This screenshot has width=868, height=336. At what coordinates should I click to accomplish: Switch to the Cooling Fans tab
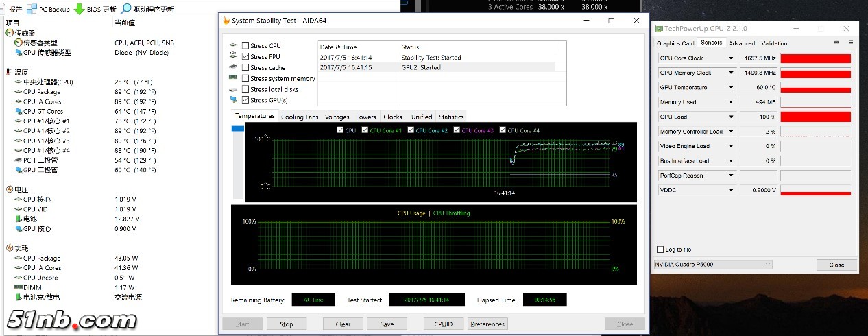[x=300, y=117]
